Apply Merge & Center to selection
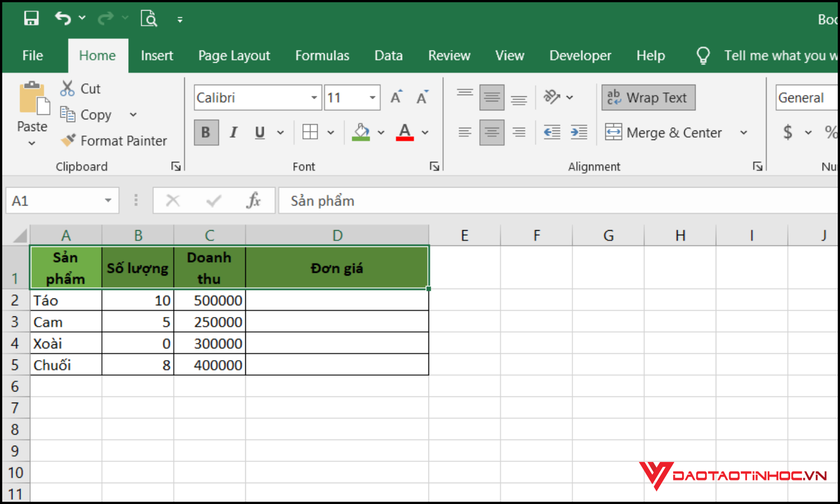 coord(664,132)
